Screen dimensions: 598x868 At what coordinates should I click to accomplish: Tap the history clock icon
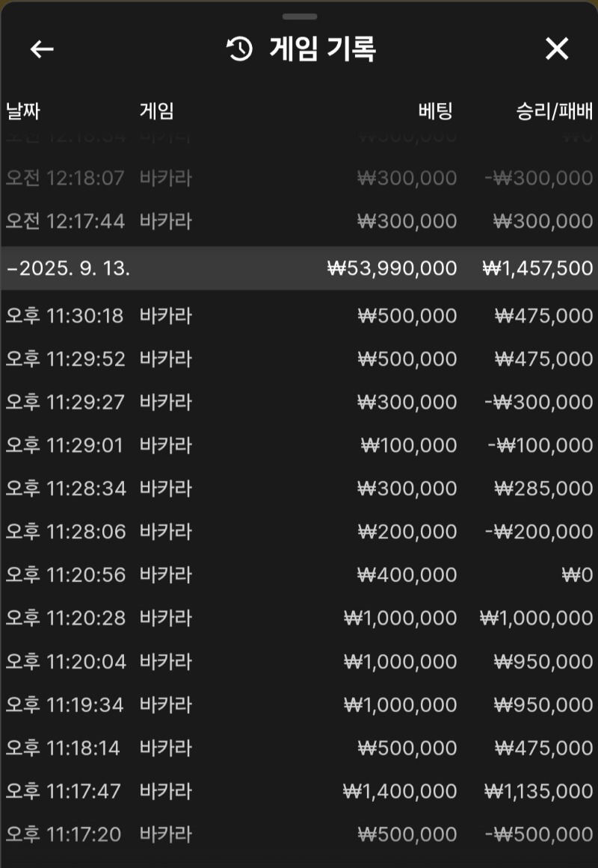coord(239,49)
